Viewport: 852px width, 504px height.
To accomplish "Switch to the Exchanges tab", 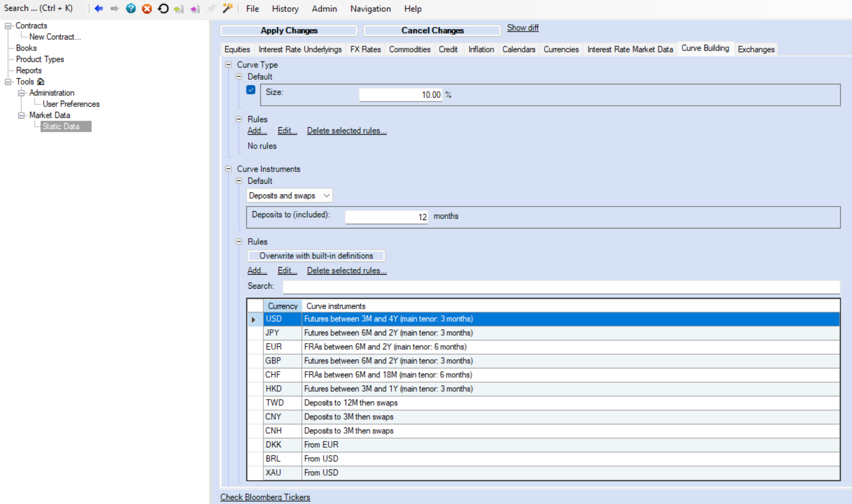I will coord(756,49).
